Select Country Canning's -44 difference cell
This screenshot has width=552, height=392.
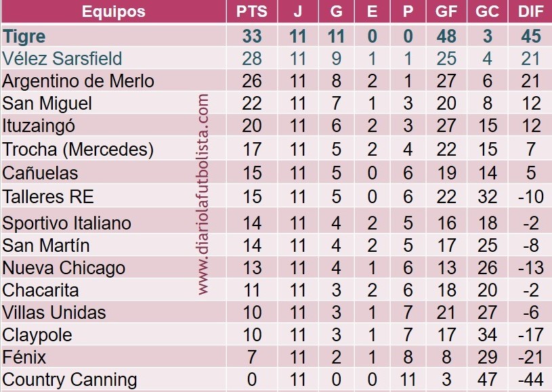point(531,380)
